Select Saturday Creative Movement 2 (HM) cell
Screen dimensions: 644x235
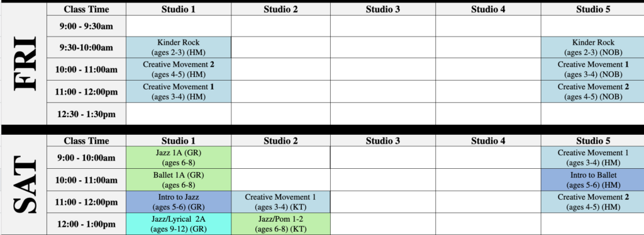592,202
